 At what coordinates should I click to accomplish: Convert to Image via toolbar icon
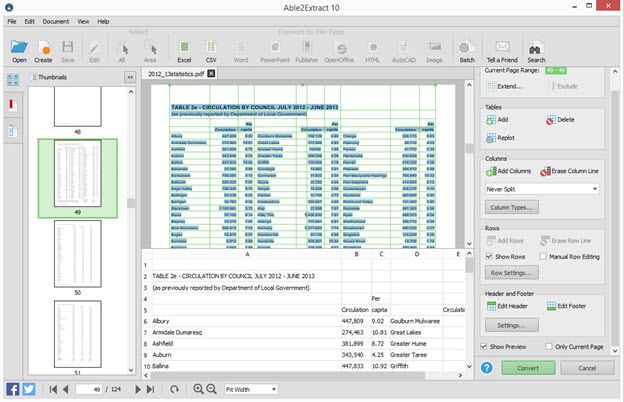(434, 51)
